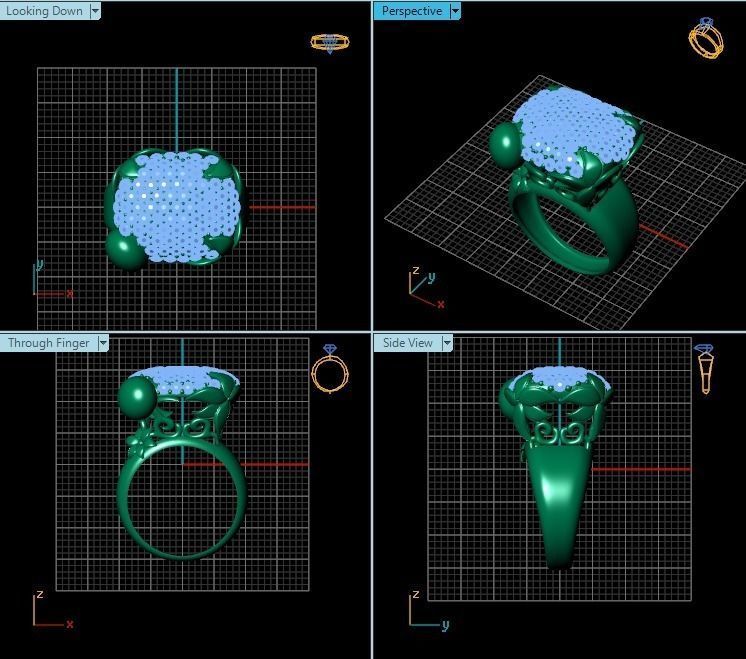Click the side-view ring orientation icon
This screenshot has width=746, height=659.
[x=705, y=369]
